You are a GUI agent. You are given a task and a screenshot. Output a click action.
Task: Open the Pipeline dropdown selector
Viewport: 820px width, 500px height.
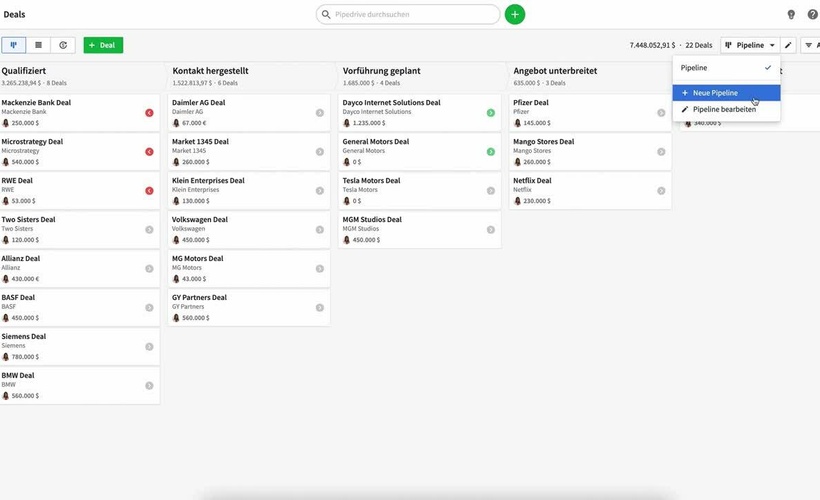click(749, 45)
